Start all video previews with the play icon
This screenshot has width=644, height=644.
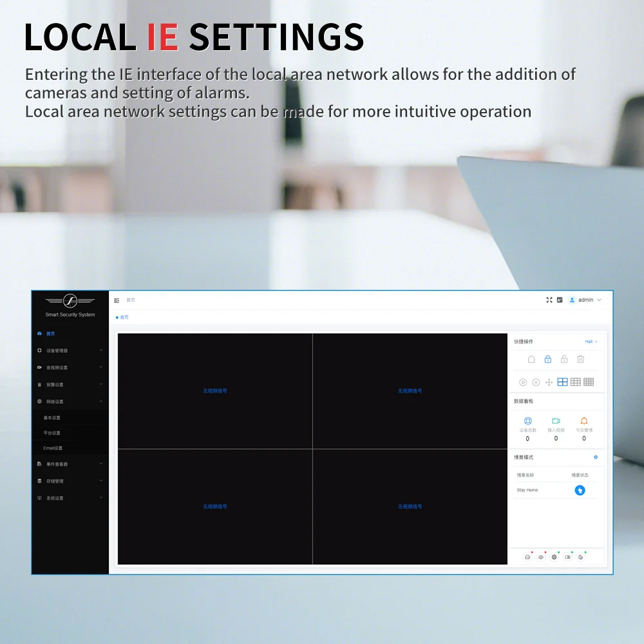click(x=523, y=383)
